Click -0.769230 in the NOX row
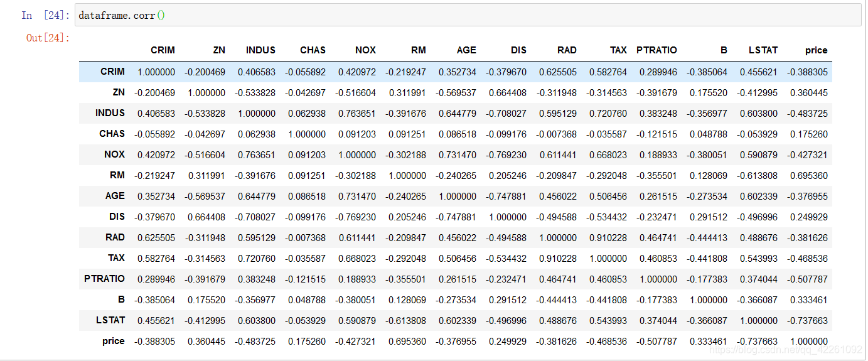This screenshot has width=868, height=361. (x=506, y=155)
